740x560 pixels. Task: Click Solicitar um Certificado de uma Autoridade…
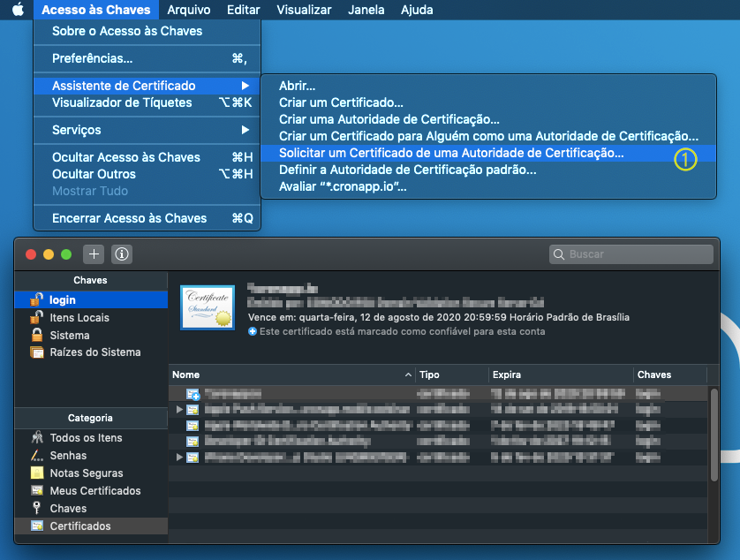point(488,153)
